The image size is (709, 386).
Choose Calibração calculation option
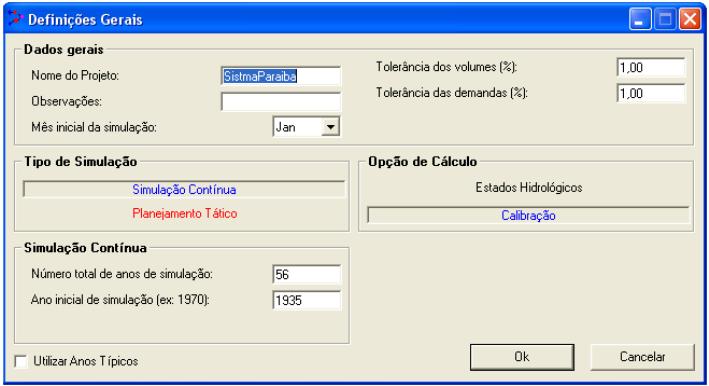coord(529,215)
